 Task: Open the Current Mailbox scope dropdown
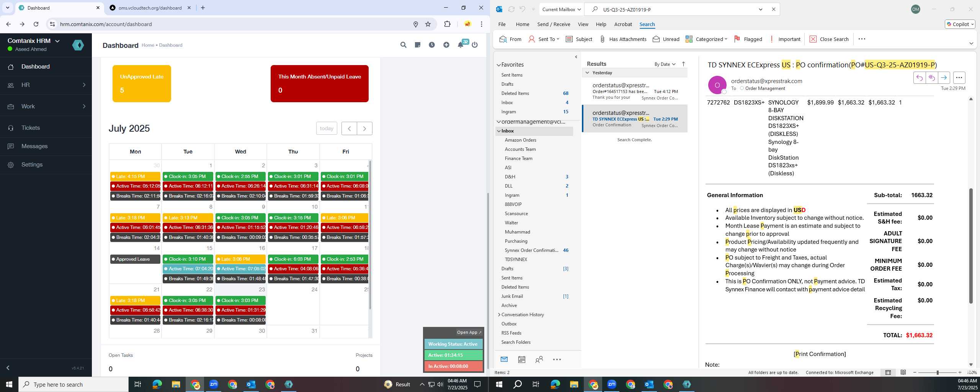561,9
